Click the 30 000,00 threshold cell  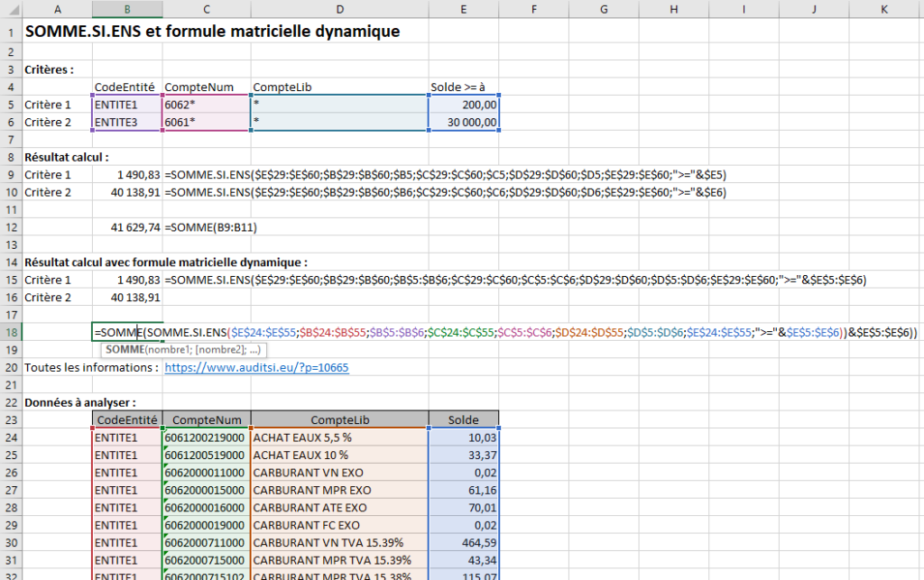[x=464, y=122]
